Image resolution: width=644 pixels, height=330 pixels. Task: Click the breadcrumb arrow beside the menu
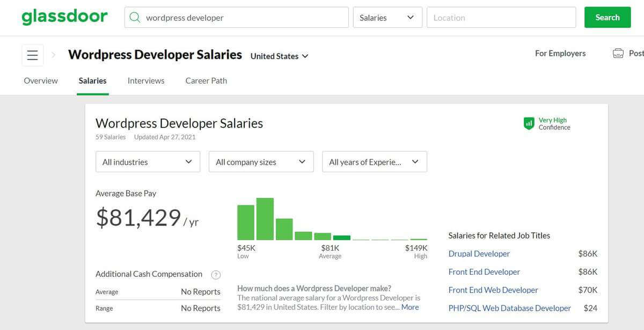pyautogui.click(x=54, y=55)
